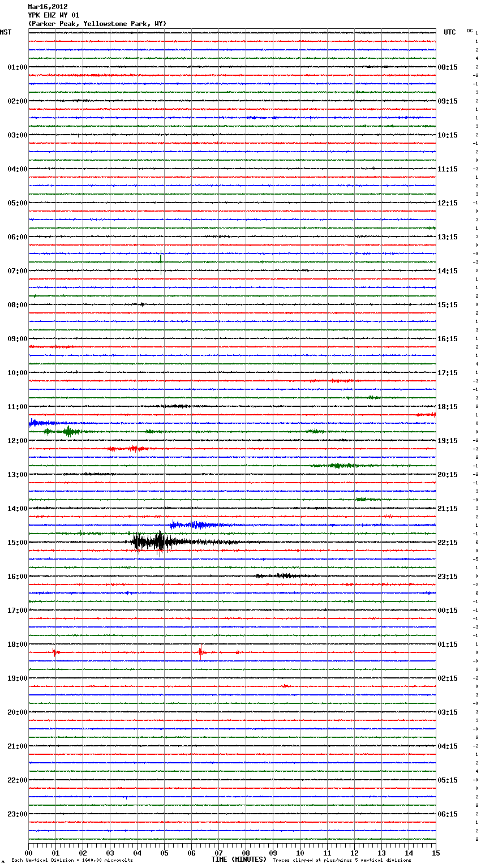Click the date text "Mar16,2012"
481x868 pixels.
pos(48,7)
